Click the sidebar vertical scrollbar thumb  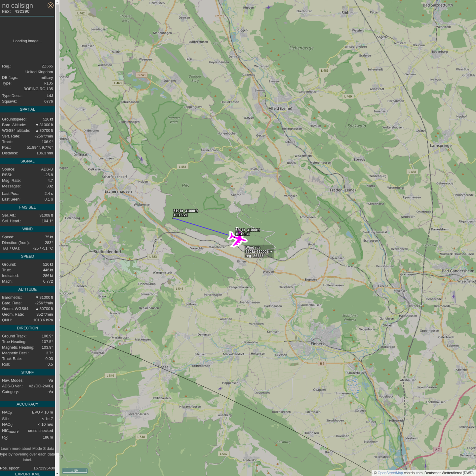57,228
